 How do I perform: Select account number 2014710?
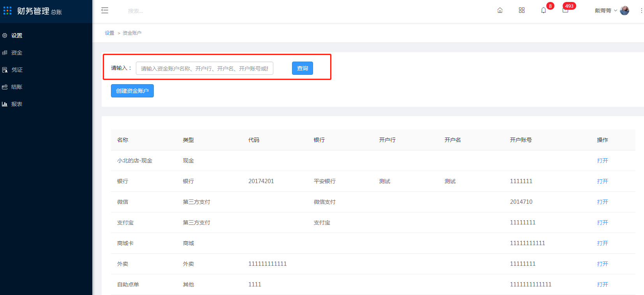(x=521, y=202)
